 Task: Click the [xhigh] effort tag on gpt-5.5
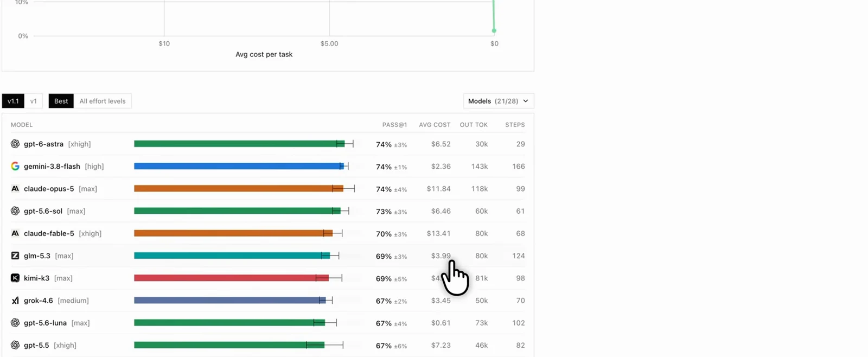(x=65, y=345)
